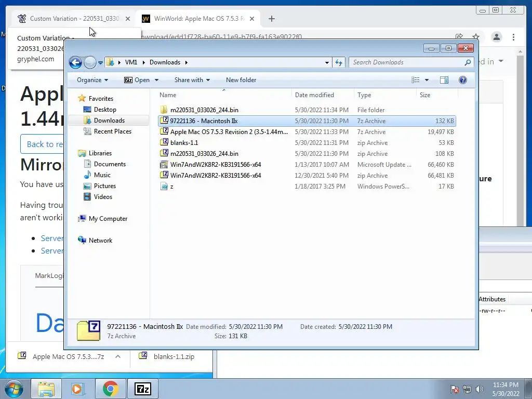This screenshot has width=532, height=399.
Task: Click the Downloads breadcrumb in the address bar
Action: pyautogui.click(x=165, y=62)
